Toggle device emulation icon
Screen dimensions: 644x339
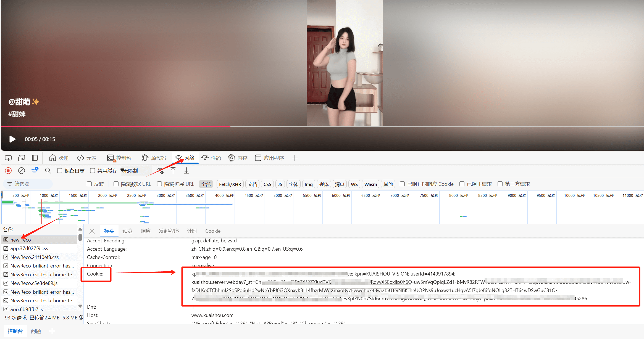click(22, 158)
